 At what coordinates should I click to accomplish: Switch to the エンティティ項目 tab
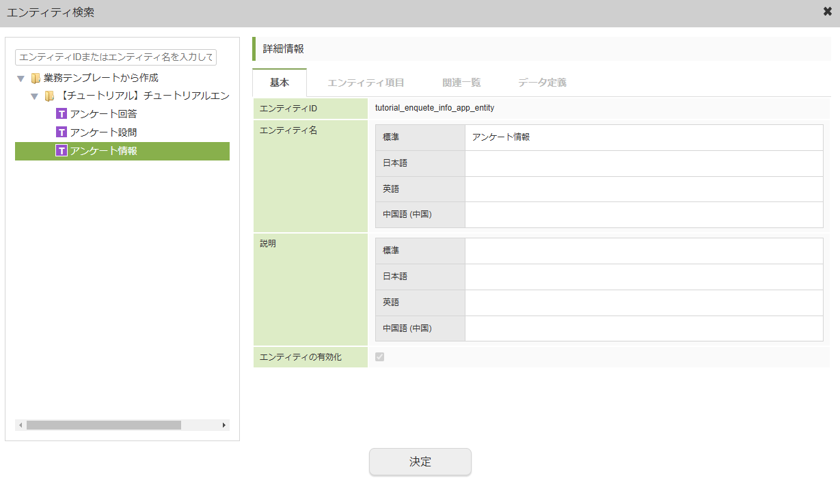click(366, 82)
